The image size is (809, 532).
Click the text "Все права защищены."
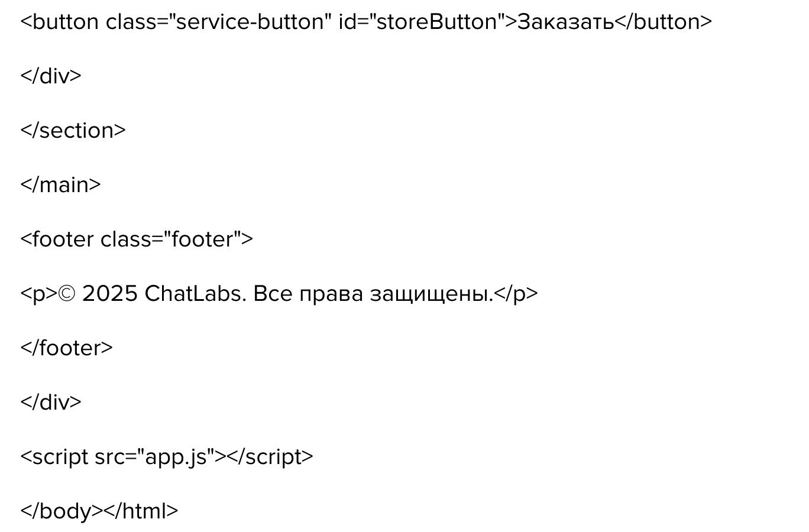(x=373, y=294)
